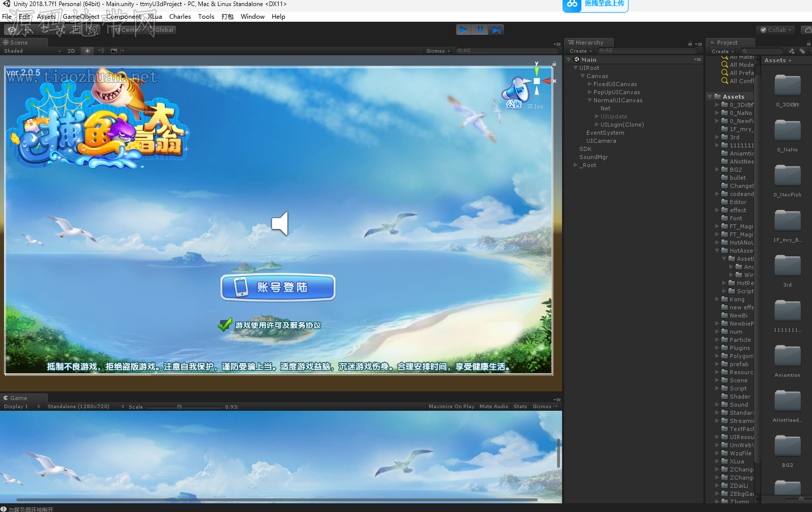812x512 pixels.
Task: Adjust the Game view Scale slider
Action: pos(179,407)
